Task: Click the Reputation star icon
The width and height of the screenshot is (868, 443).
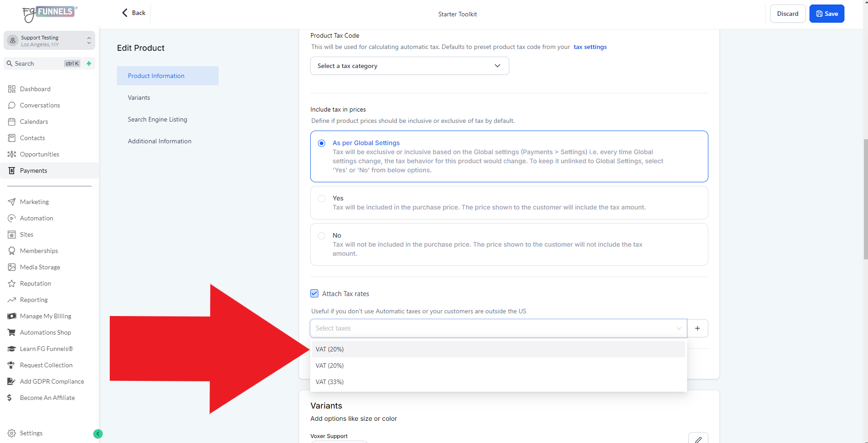Action: (x=12, y=283)
